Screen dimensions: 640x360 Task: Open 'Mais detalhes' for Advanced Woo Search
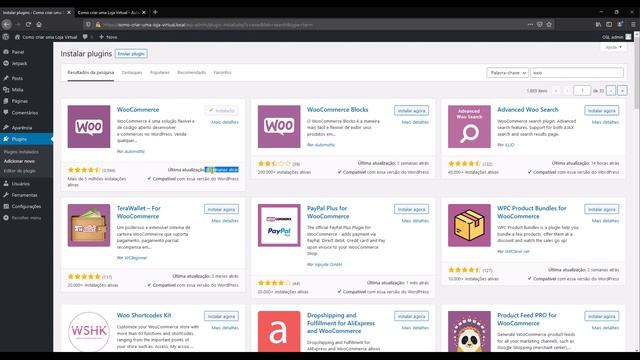pyautogui.click(x=605, y=122)
